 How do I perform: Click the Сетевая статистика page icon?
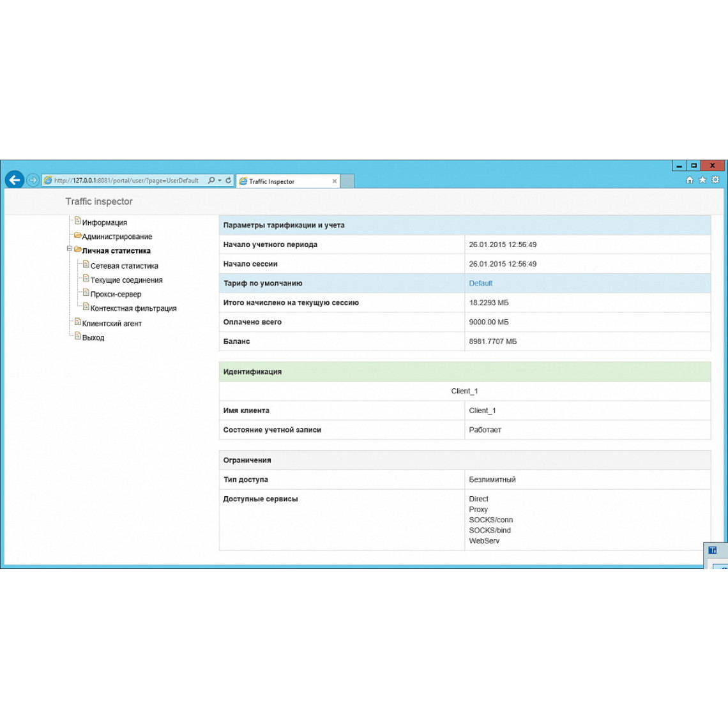coord(86,264)
